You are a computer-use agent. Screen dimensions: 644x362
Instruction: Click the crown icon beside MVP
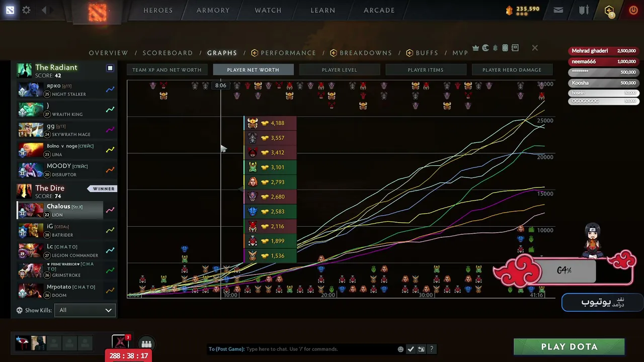coord(476,48)
